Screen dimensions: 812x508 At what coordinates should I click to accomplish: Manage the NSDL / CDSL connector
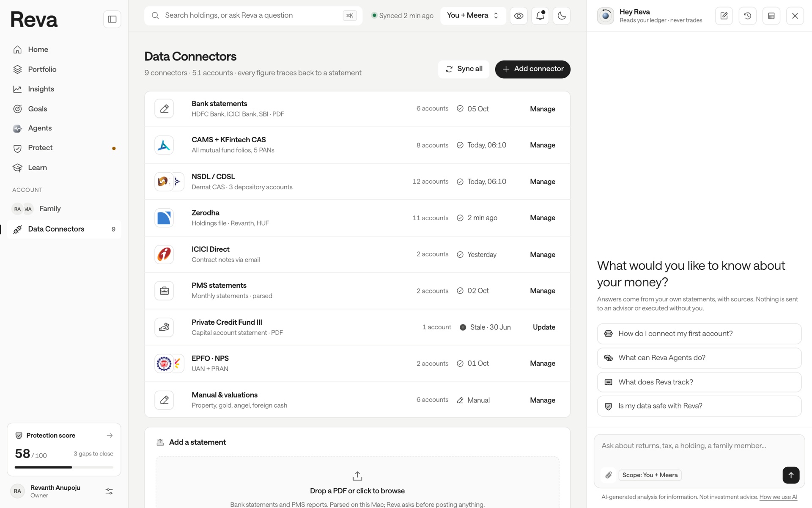pos(543,182)
